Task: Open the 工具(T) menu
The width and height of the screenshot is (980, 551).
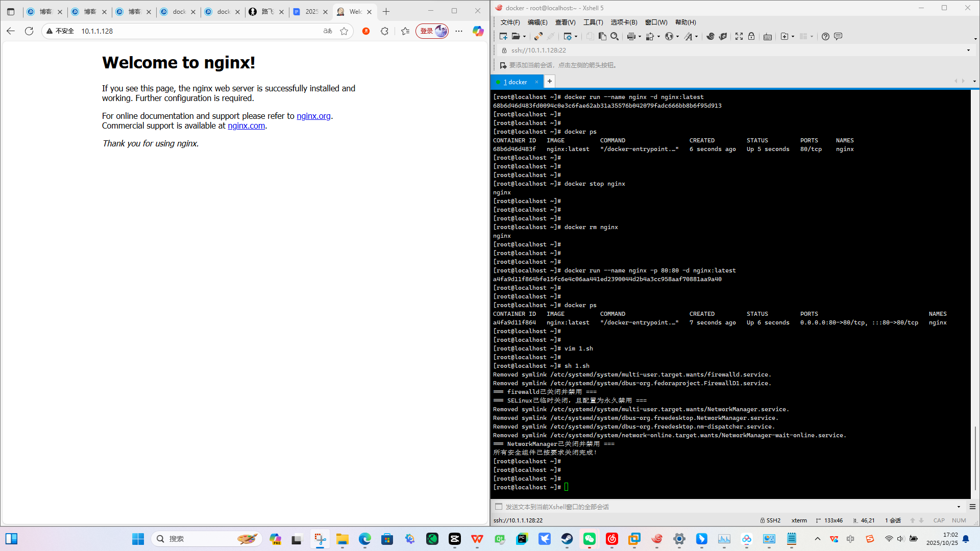Action: coord(593,22)
